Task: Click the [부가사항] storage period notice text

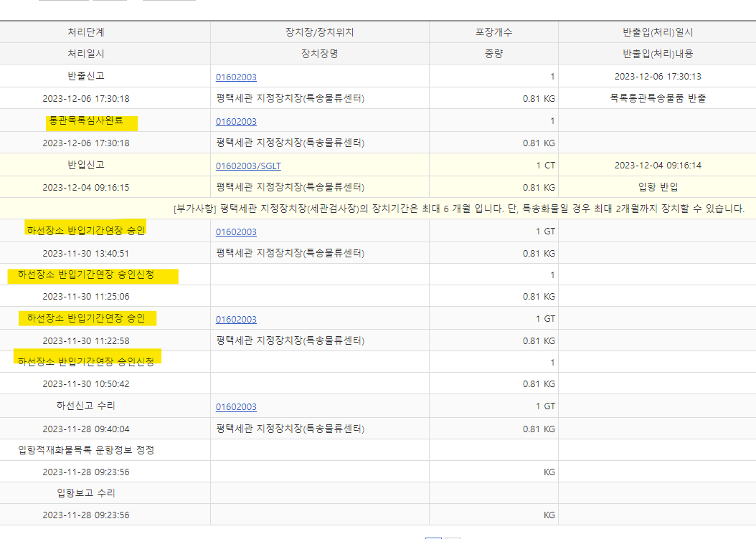Action: (x=459, y=209)
